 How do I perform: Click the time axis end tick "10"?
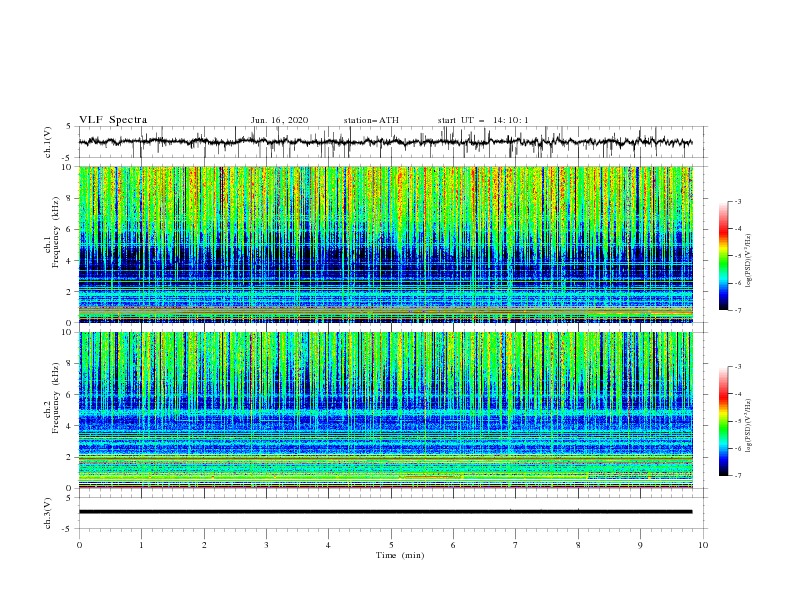pos(703,545)
